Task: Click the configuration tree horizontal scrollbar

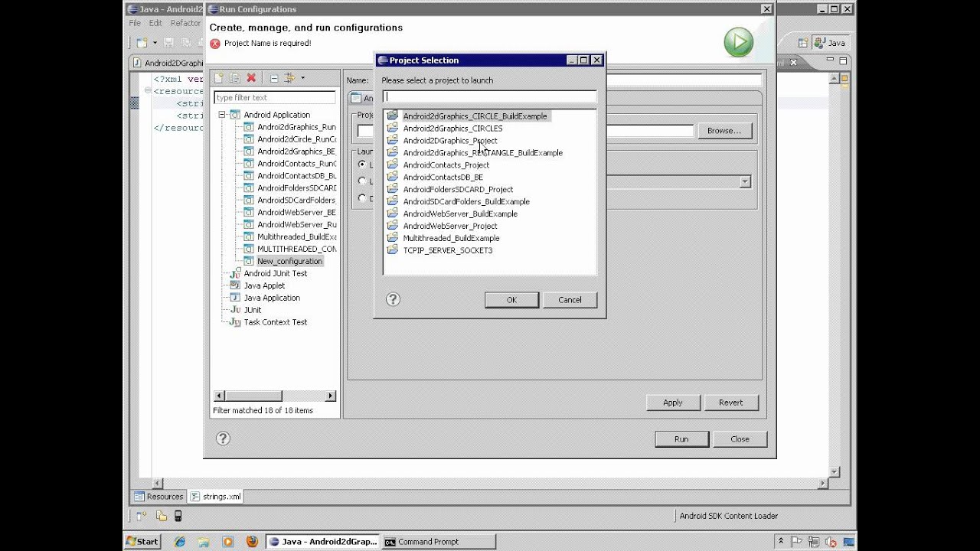Action: pos(274,396)
